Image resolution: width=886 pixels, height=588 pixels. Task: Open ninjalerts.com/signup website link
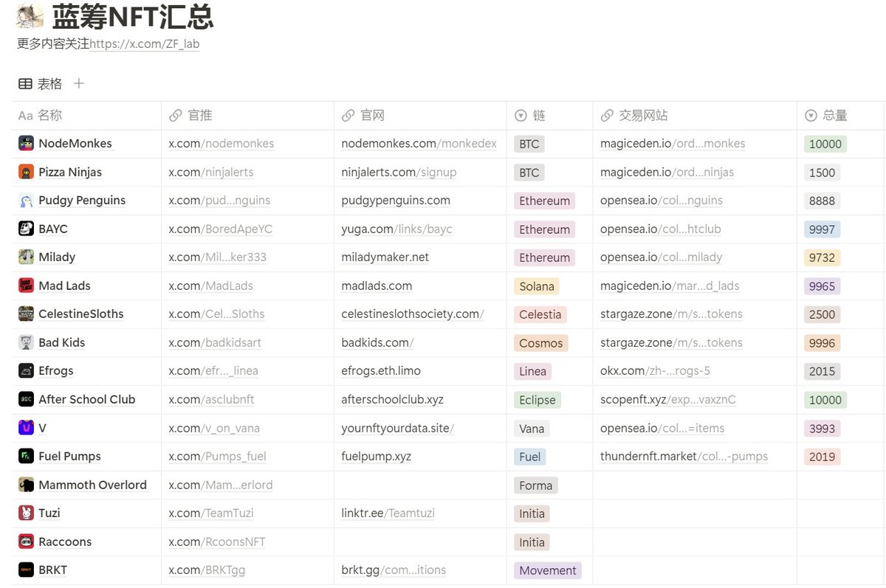pyautogui.click(x=399, y=172)
